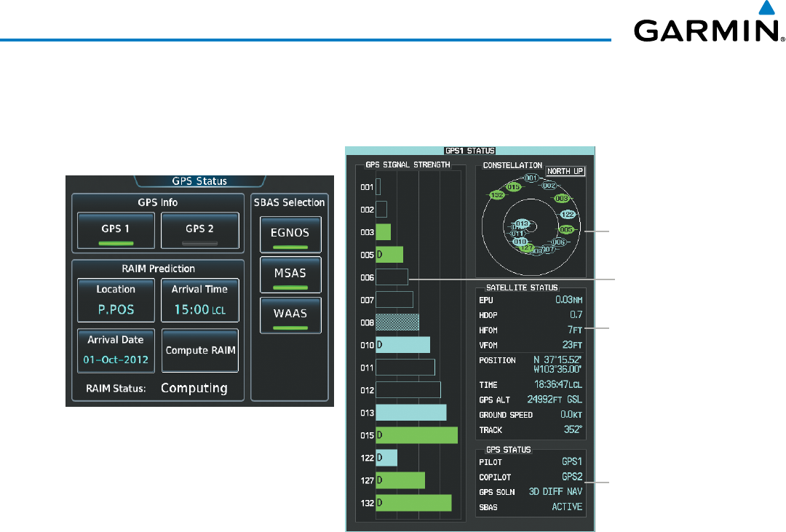Open the Arrival Date 01-Oct-2012 field

pos(116,351)
